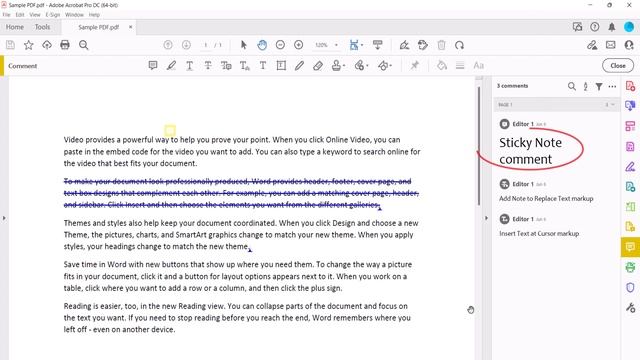
Task: Add a sticky note comment tool
Action: point(153,65)
